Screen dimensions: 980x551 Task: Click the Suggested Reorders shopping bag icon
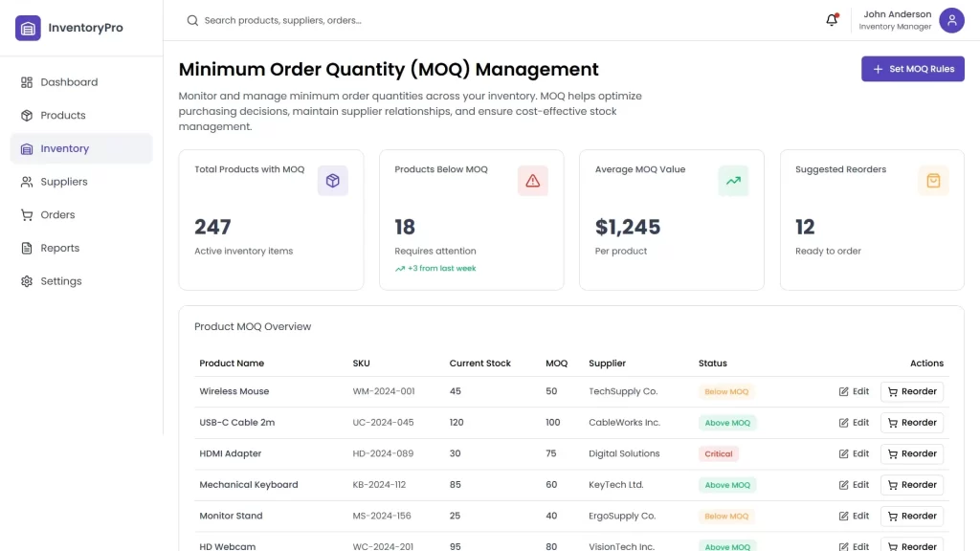(x=933, y=181)
